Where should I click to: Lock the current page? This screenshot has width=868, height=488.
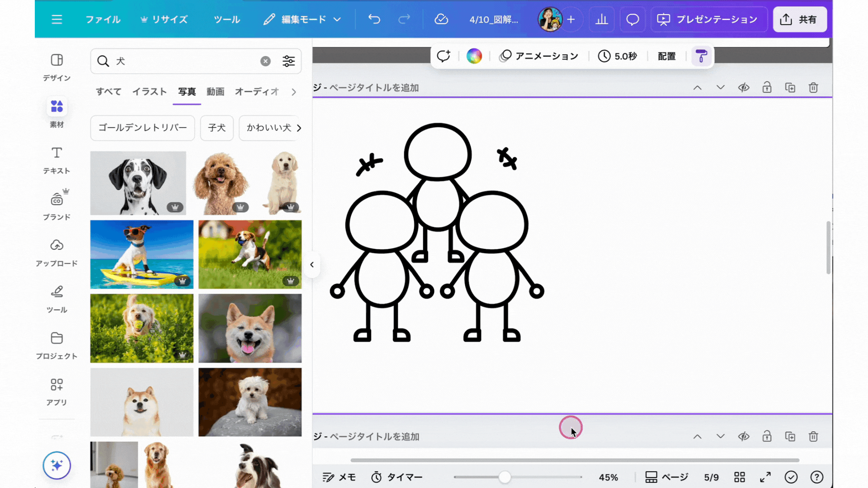[767, 88]
